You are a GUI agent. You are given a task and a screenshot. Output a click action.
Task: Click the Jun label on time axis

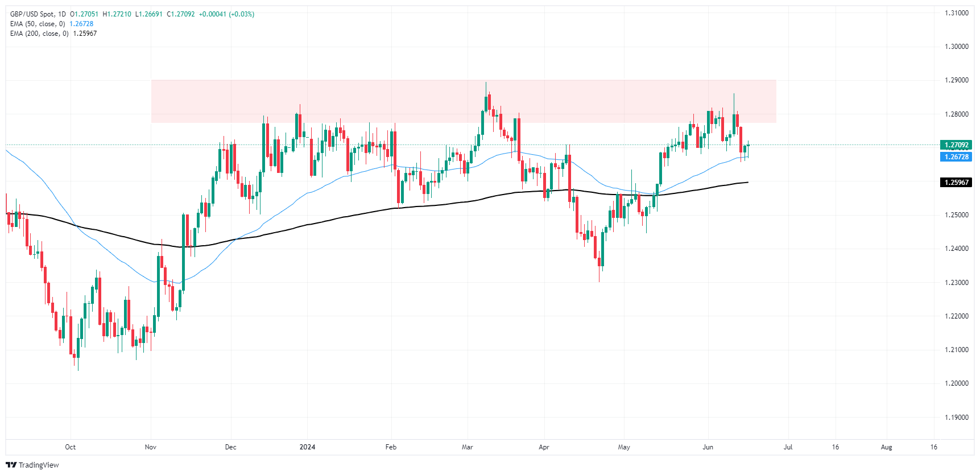tap(708, 447)
